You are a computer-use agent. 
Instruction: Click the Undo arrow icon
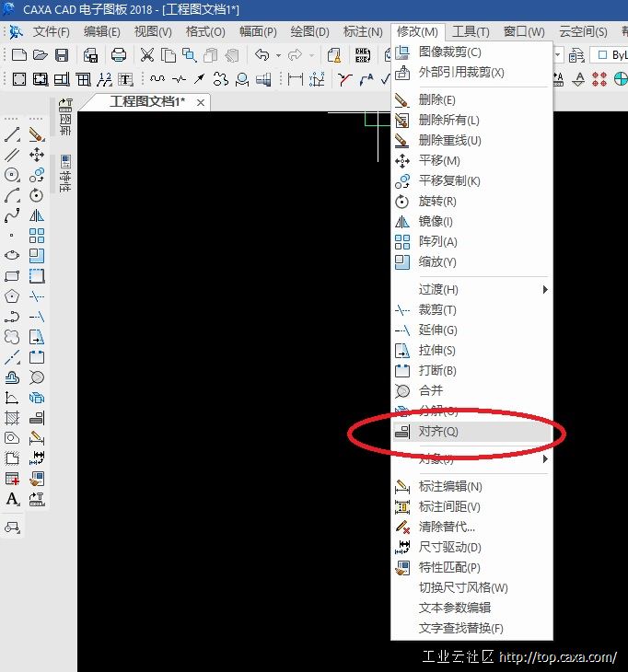tap(262, 55)
